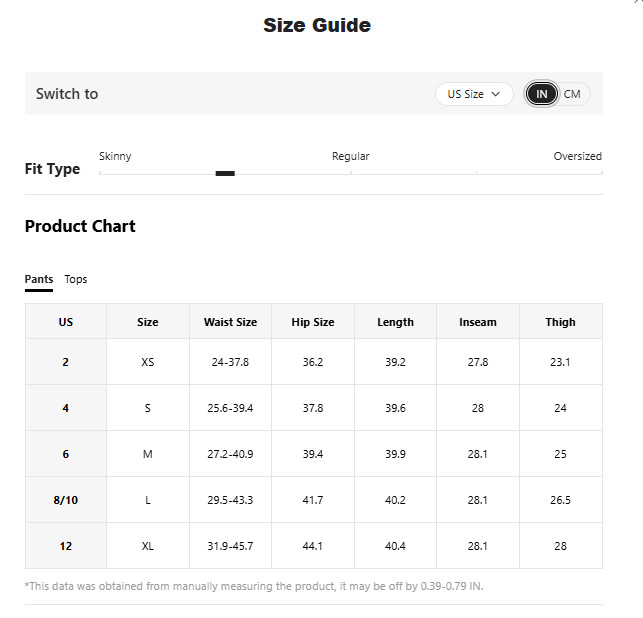Open the US Size dropdown
Screen dimensions: 643x618
[474, 94]
